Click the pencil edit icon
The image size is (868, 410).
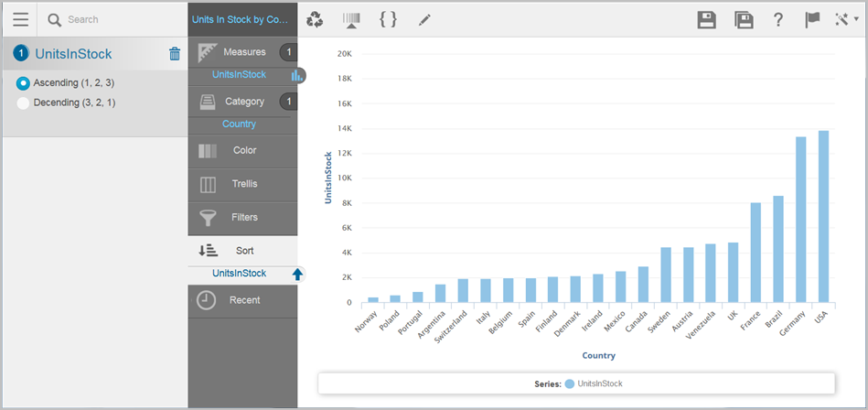pyautogui.click(x=424, y=19)
